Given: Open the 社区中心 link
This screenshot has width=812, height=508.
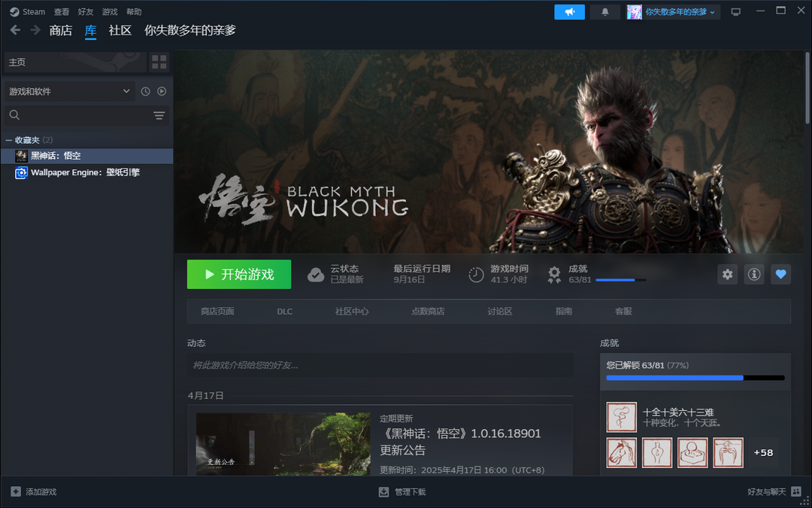Looking at the screenshot, I should pos(352,311).
